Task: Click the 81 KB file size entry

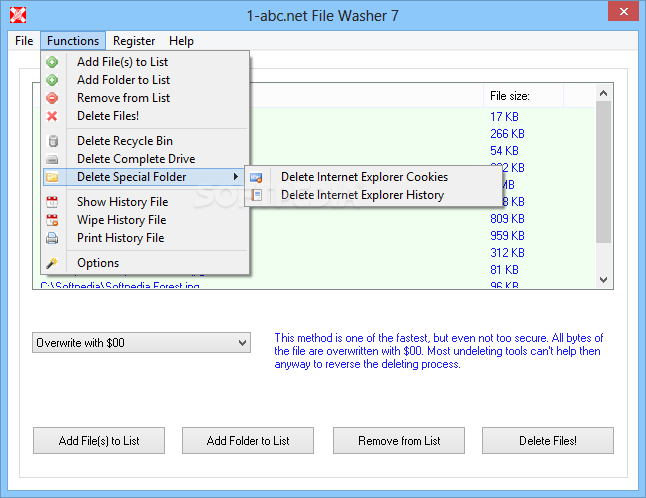Action: [504, 270]
